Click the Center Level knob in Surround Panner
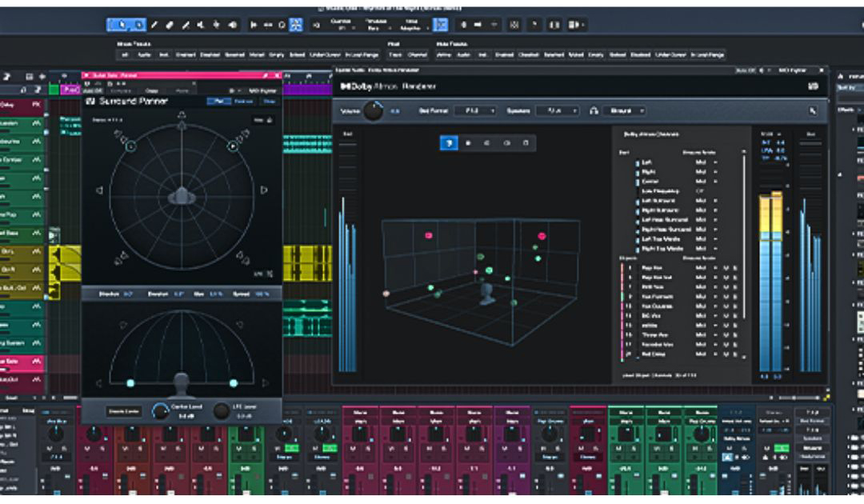This screenshot has width=864, height=504. point(160,411)
